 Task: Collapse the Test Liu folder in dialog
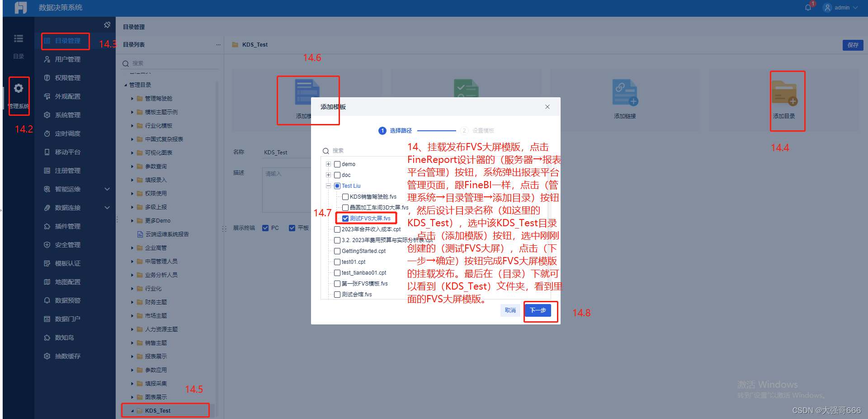[329, 186]
